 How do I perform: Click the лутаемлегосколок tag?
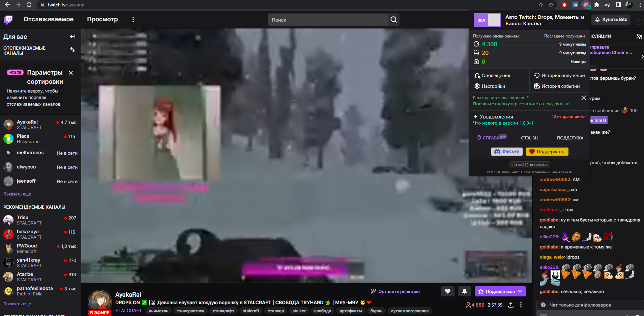410,311
